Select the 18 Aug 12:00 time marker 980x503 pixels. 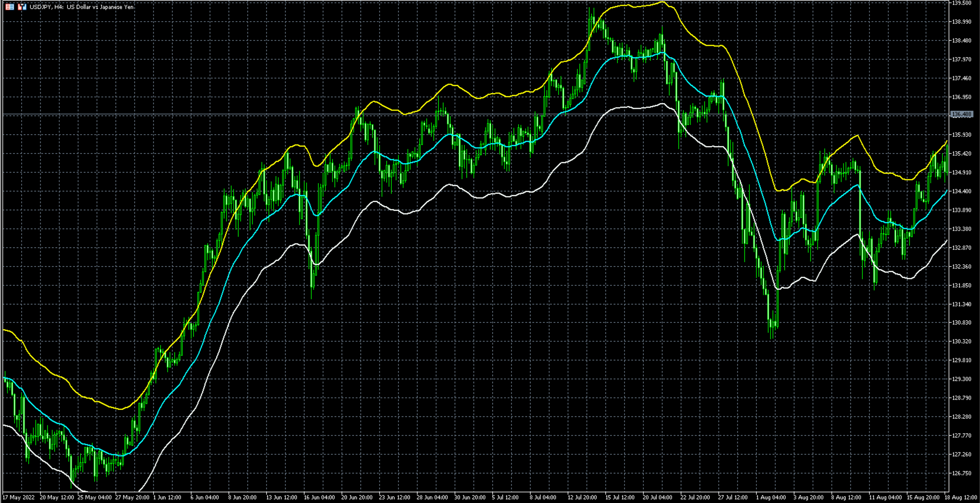(961, 498)
